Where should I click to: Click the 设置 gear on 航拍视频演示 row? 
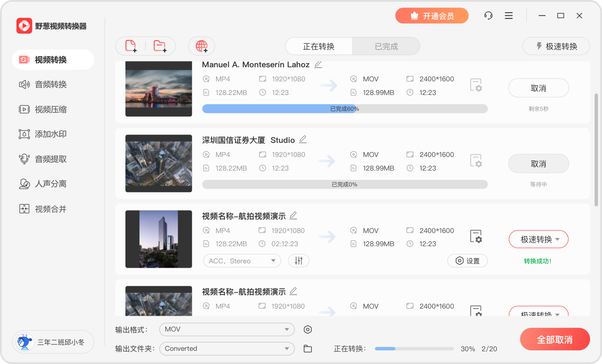tap(467, 260)
